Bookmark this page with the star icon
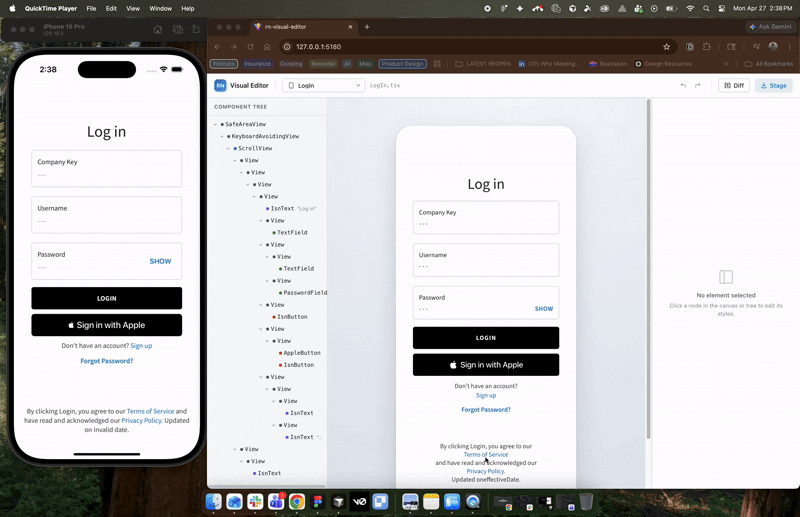This screenshot has height=517, width=800. tap(666, 46)
